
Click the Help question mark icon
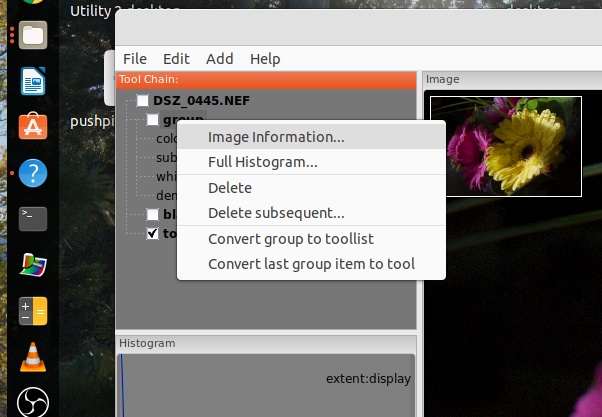click(33, 173)
